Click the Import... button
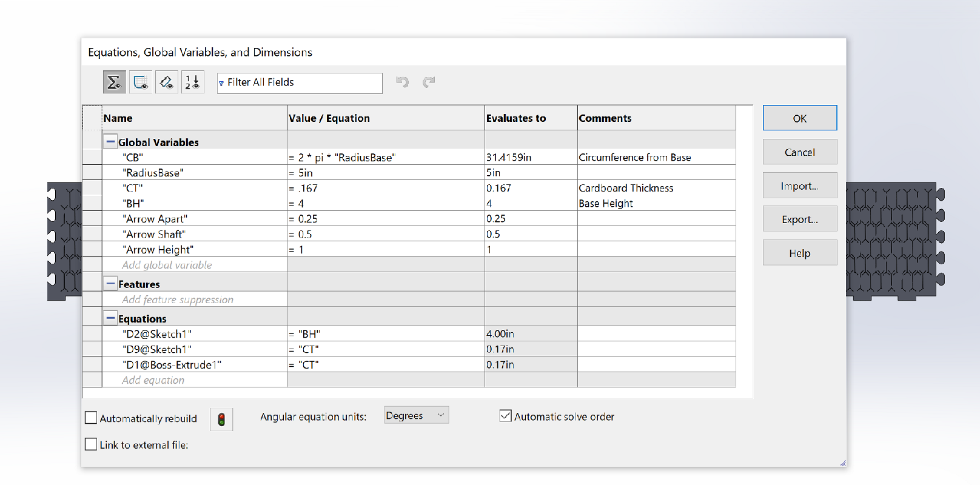The width and height of the screenshot is (980, 485). (x=799, y=186)
